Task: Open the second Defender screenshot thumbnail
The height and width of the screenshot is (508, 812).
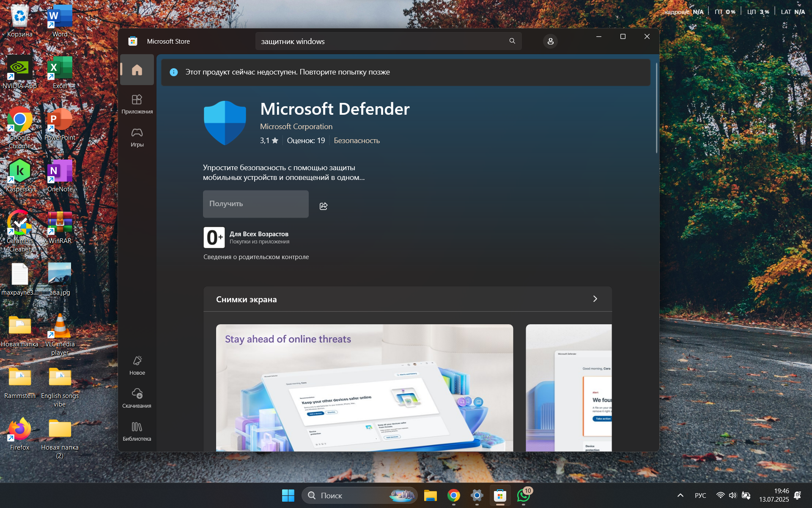Action: tap(569, 388)
